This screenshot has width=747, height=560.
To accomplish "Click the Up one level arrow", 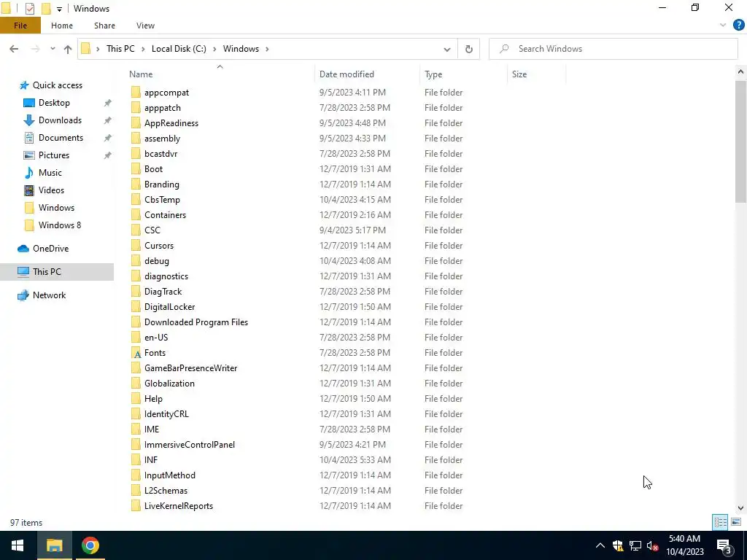I will (x=68, y=49).
